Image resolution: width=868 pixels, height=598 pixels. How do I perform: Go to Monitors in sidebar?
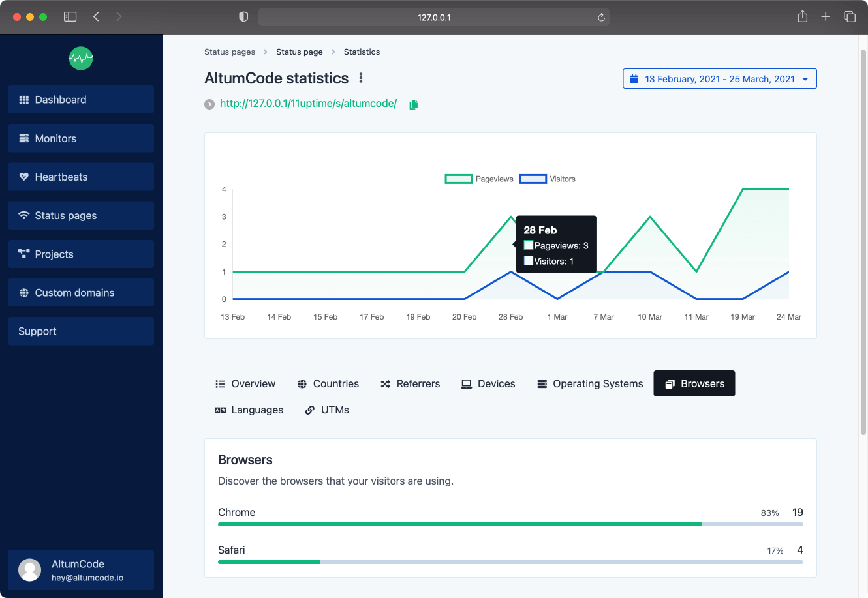pyautogui.click(x=81, y=138)
